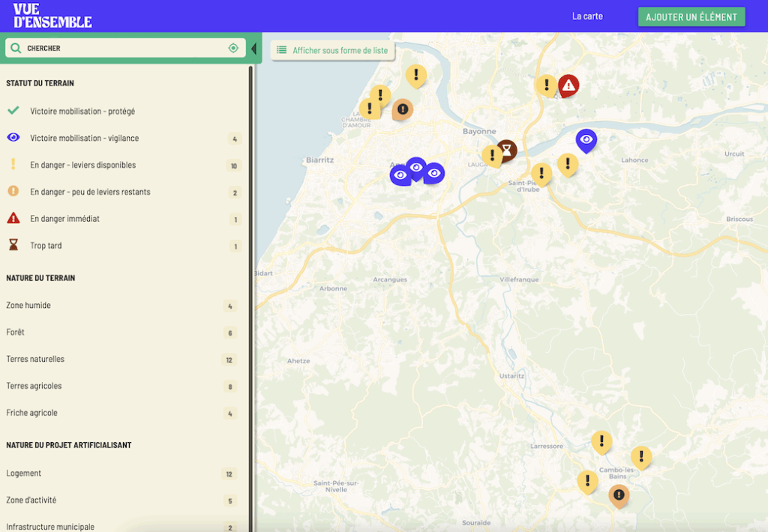Viewport: 768px width, 532px height.
Task: Collapse the sidebar with the arrow handle
Action: (x=253, y=49)
